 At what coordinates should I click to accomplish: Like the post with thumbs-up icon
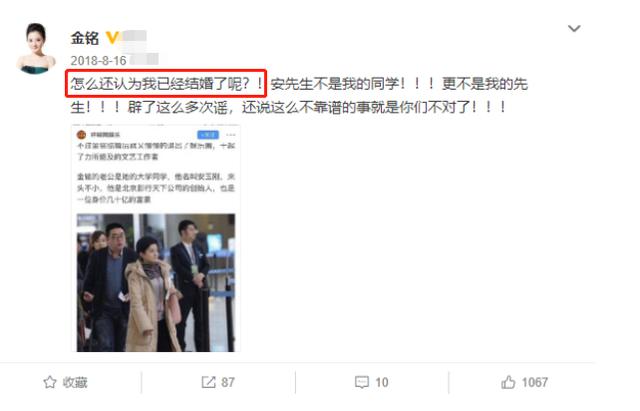coord(508,382)
